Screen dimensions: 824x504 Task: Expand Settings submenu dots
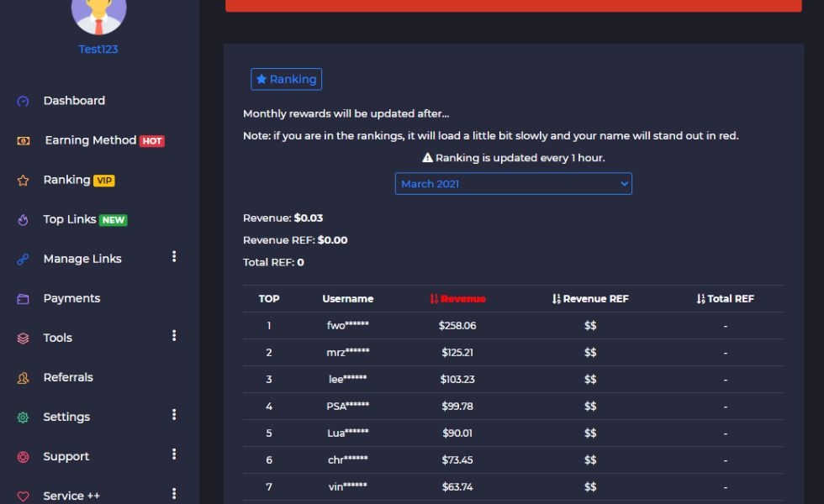(174, 415)
